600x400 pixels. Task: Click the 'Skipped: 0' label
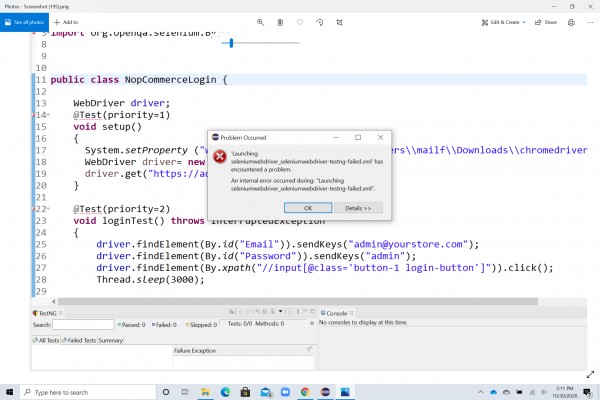tap(201, 325)
